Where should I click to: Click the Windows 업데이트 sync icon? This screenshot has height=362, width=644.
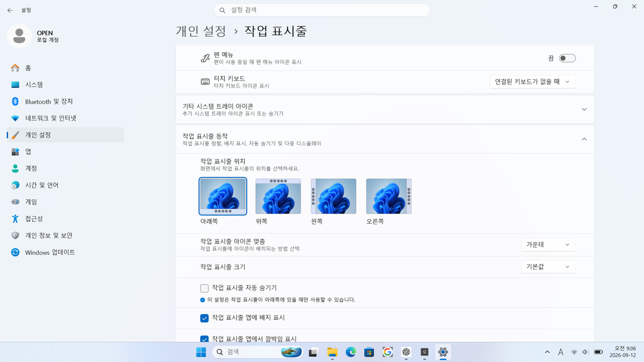15,253
